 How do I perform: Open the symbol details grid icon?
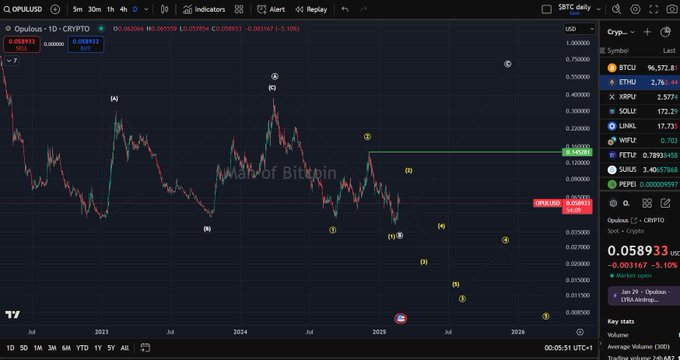point(647,203)
